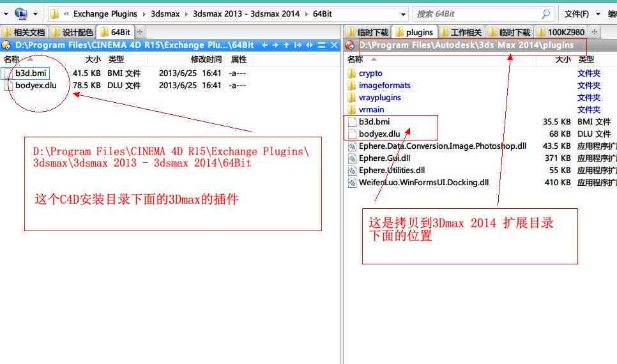Switch to the plugins tab
Viewport: 617px width, 364px height.
(415, 32)
